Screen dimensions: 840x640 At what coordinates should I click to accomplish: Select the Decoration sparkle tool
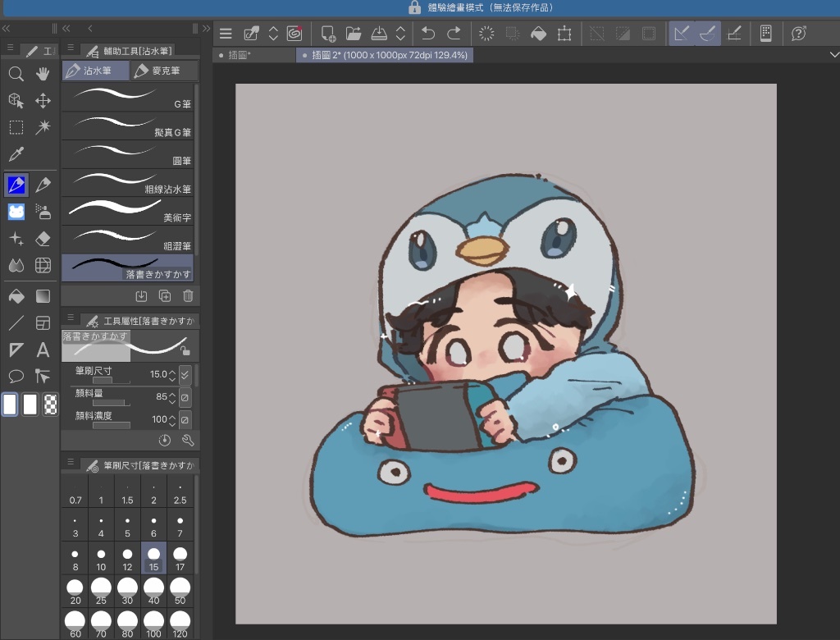[16, 239]
